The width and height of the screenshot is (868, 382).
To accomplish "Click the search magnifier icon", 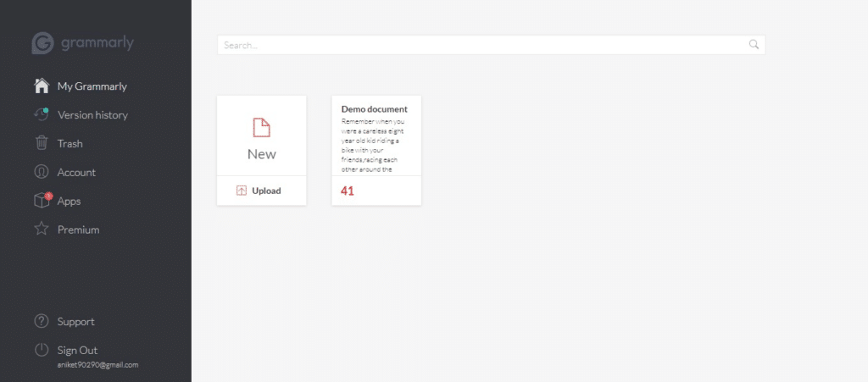I will coord(754,44).
